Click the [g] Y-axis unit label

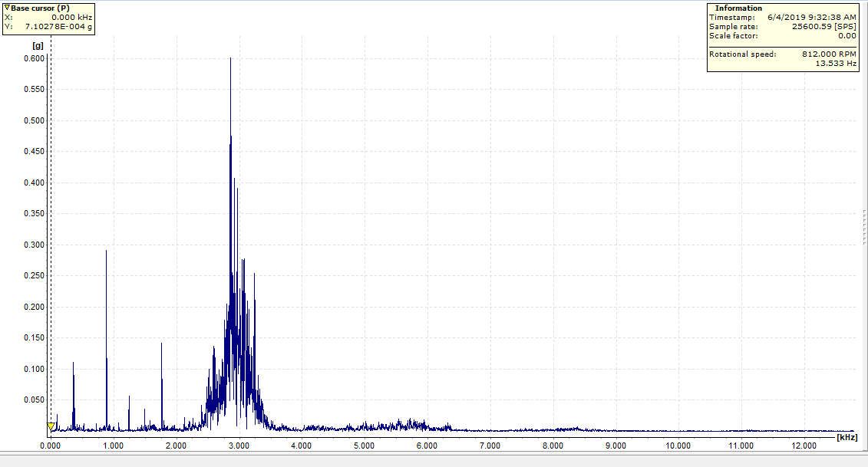36,46
